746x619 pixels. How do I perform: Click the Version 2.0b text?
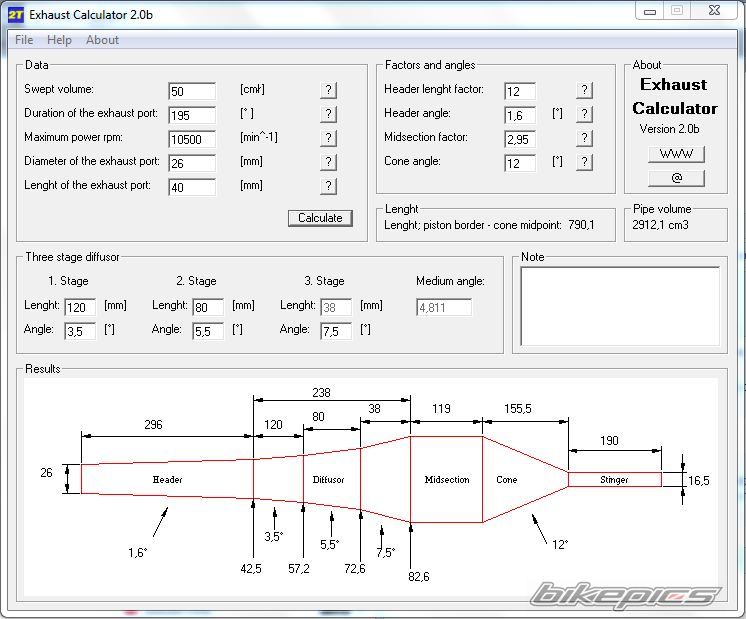click(x=669, y=129)
